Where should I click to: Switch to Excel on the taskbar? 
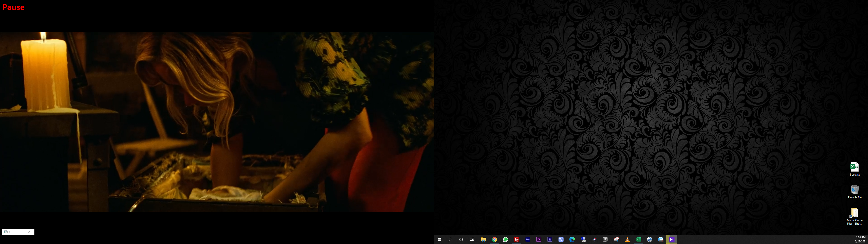tap(638, 240)
